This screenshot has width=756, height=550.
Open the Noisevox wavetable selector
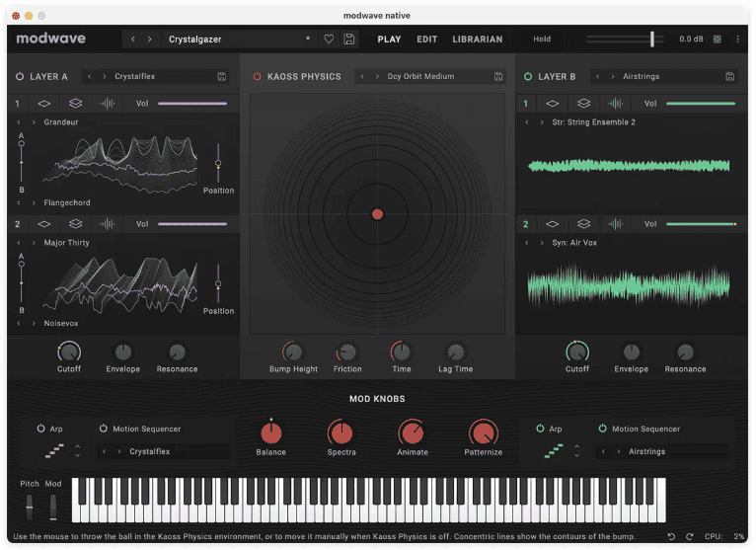click(61, 323)
